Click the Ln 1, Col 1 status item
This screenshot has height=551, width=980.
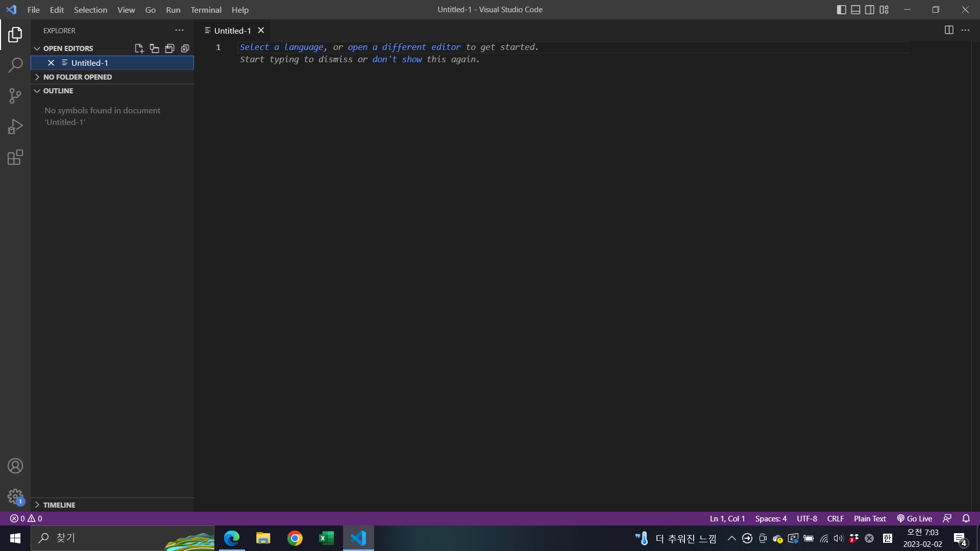(727, 518)
